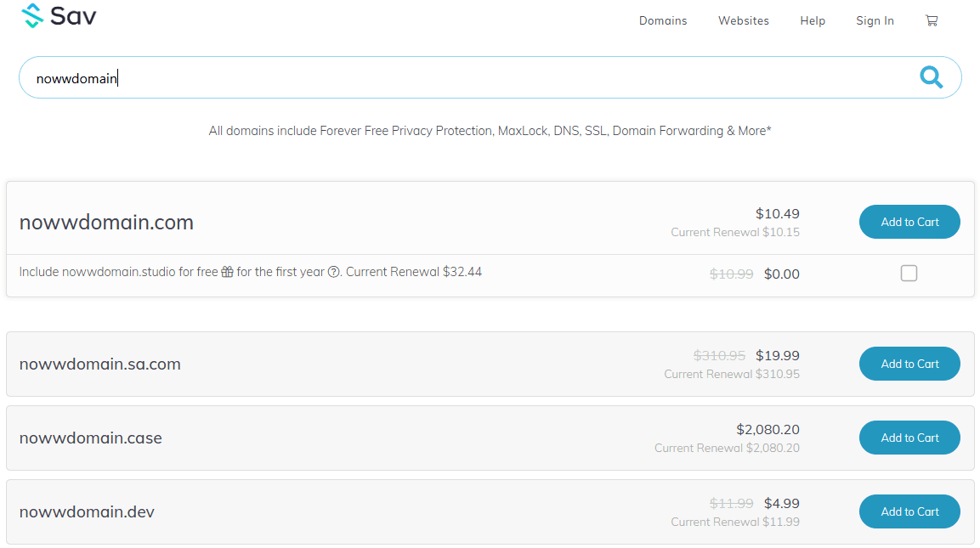Add nowwdomain.dev to cart
Screen dimensions: 980x548
pyautogui.click(x=909, y=511)
